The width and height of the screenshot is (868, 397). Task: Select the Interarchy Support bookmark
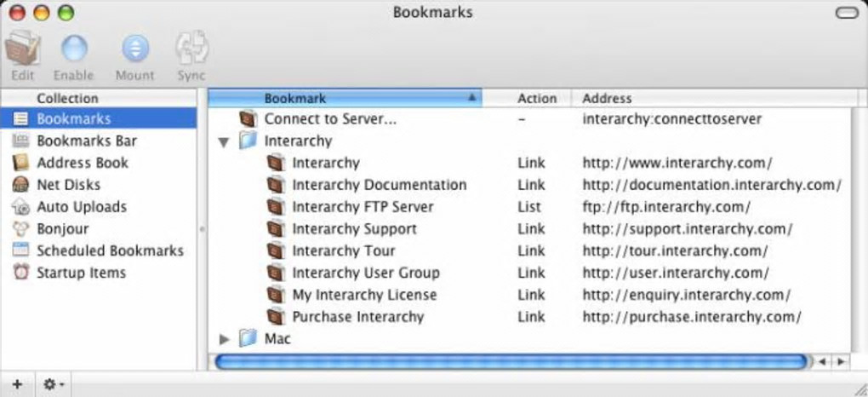529,229
